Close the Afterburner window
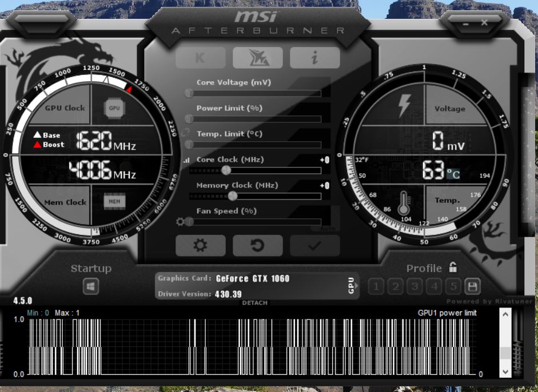This screenshot has height=392, width=538. [484, 23]
